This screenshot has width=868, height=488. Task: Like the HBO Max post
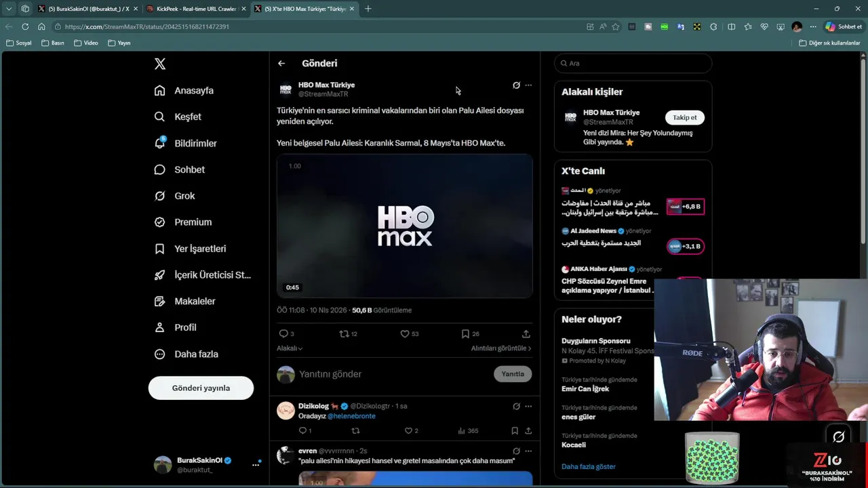409,333
